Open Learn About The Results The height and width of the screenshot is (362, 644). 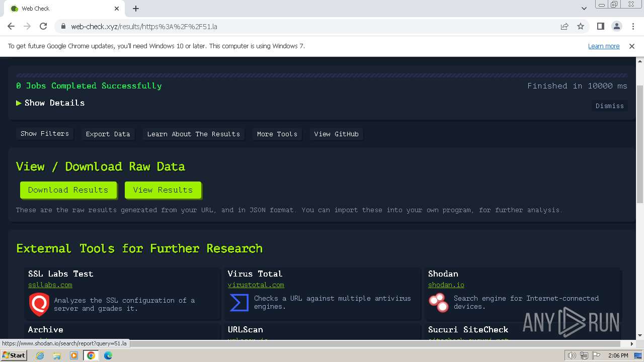point(193,134)
